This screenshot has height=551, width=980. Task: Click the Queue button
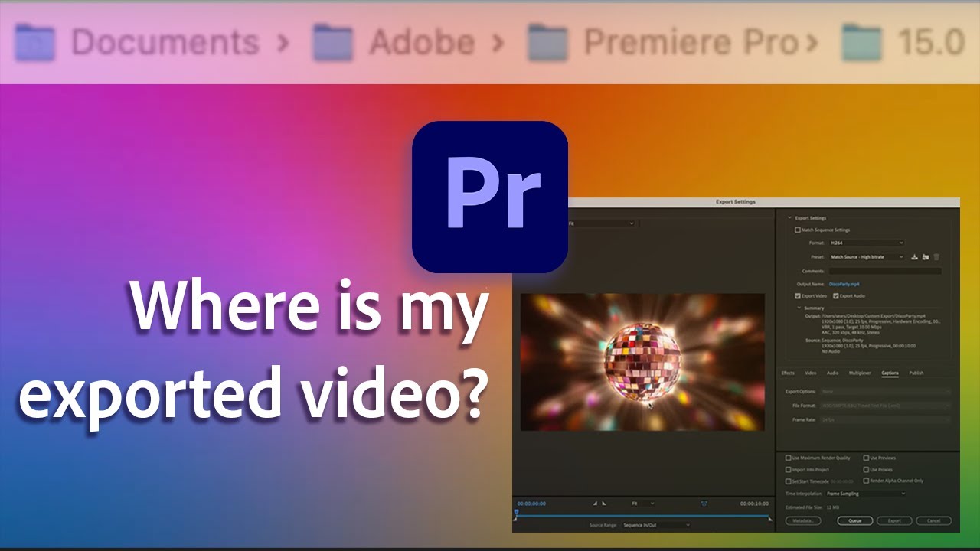point(854,520)
